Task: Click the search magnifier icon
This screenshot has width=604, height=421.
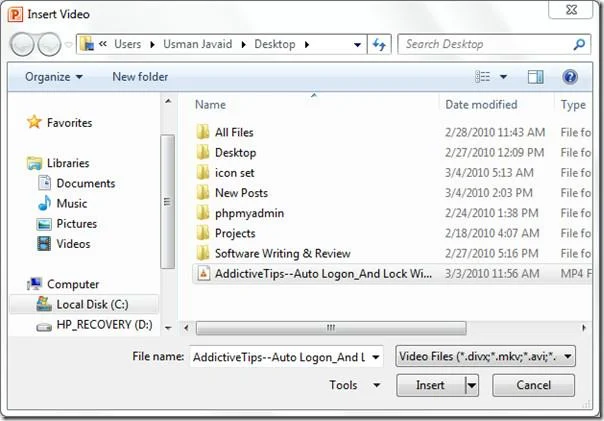Action: click(x=579, y=44)
